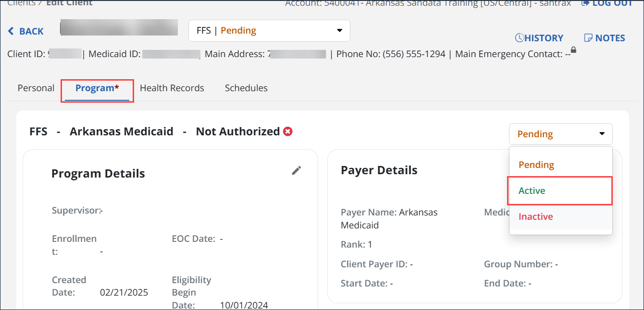644x310 pixels.
Task: Click the Notes sticky-note icon
Action: coord(588,38)
